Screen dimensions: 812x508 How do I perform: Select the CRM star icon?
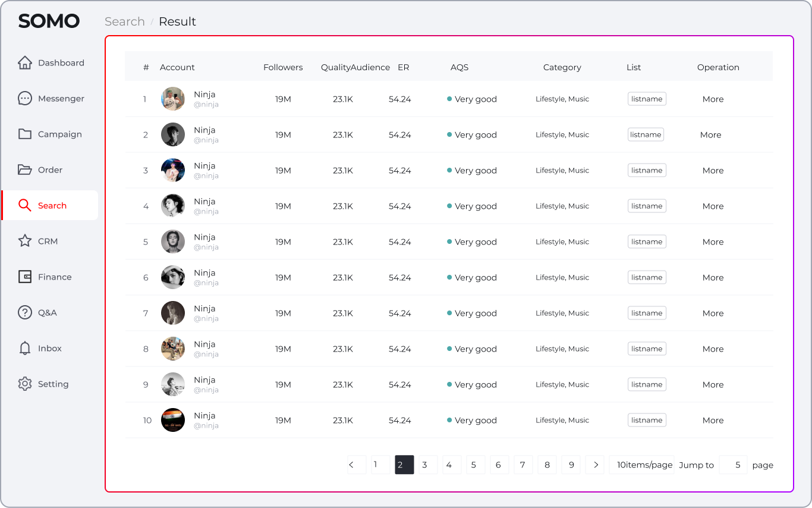(x=25, y=241)
